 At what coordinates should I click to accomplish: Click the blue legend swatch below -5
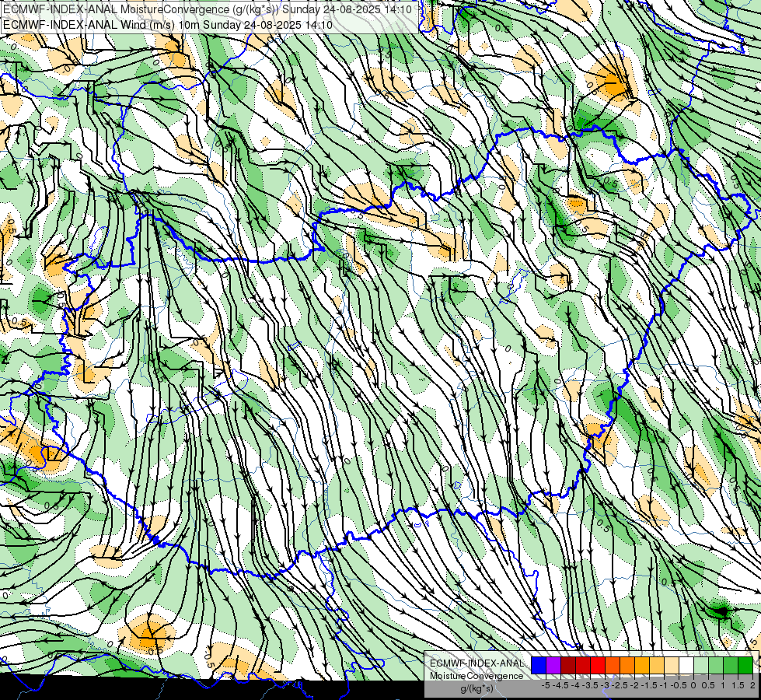(539, 666)
